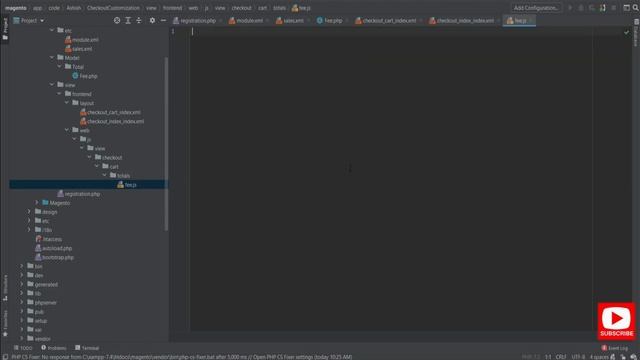Collapse the etc folder in tree

[52, 30]
